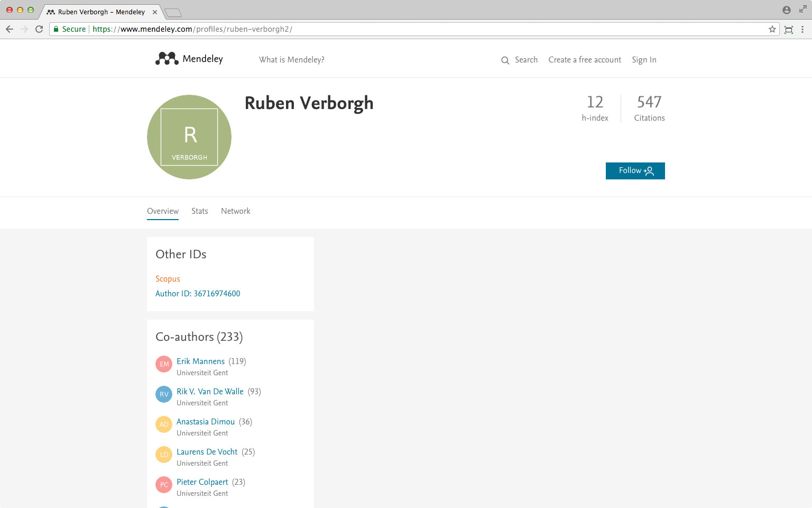Viewport: 812px width, 508px height.
Task: Click the Mendeley wordmark text
Action: pos(202,59)
